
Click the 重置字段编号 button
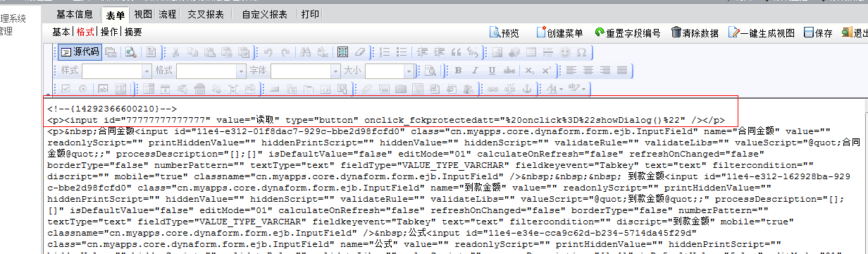[627, 32]
